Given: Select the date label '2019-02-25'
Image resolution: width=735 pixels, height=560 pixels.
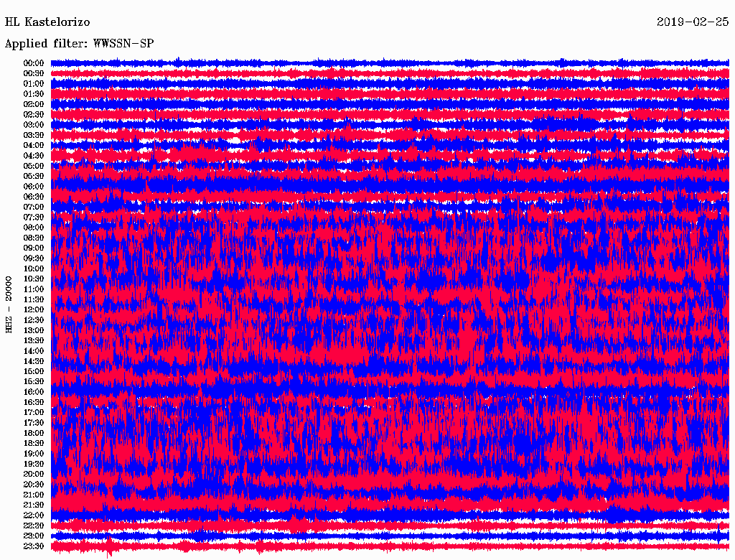Looking at the screenshot, I should [693, 22].
